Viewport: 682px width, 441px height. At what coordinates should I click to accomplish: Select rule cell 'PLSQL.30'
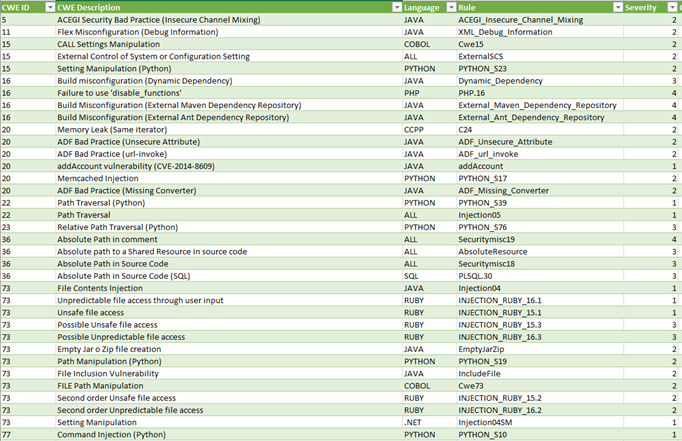coord(540,276)
